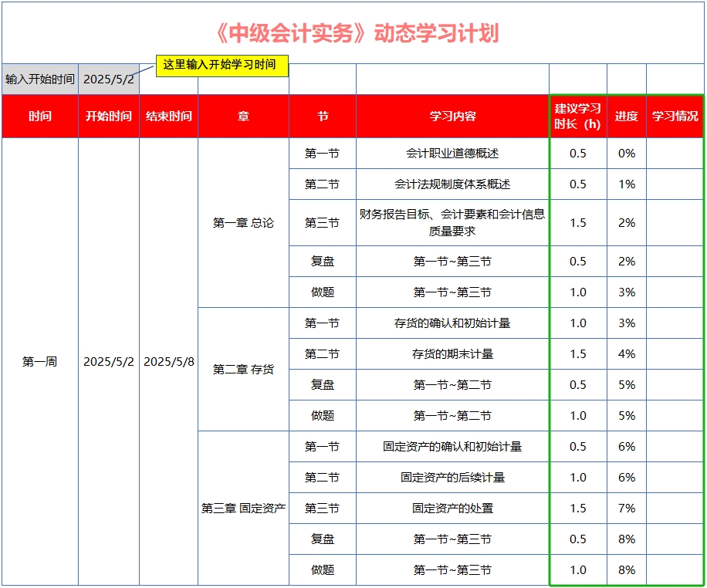Viewport: 707px width, 588px height.
Task: Click the red 学习内容 column header
Action: (x=452, y=116)
